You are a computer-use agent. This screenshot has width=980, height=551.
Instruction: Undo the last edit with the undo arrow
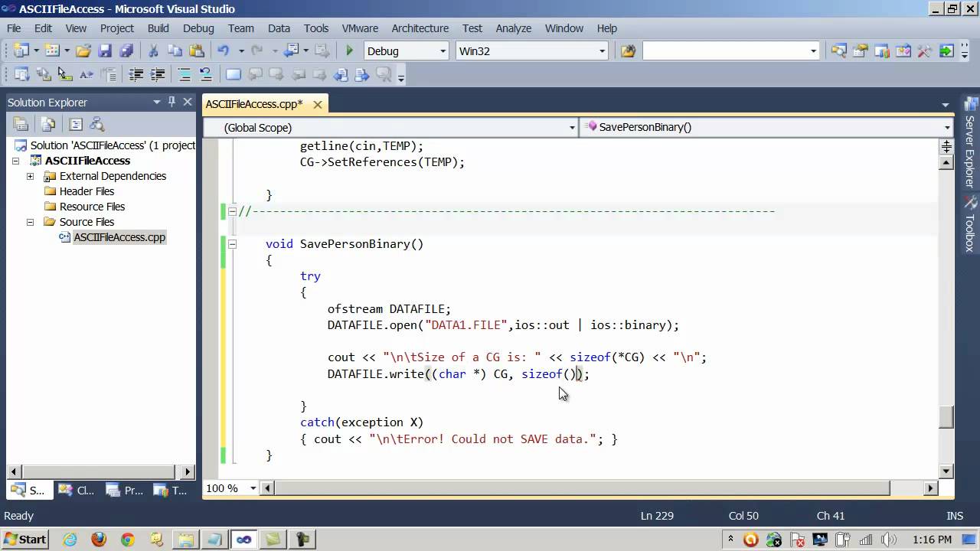[224, 51]
